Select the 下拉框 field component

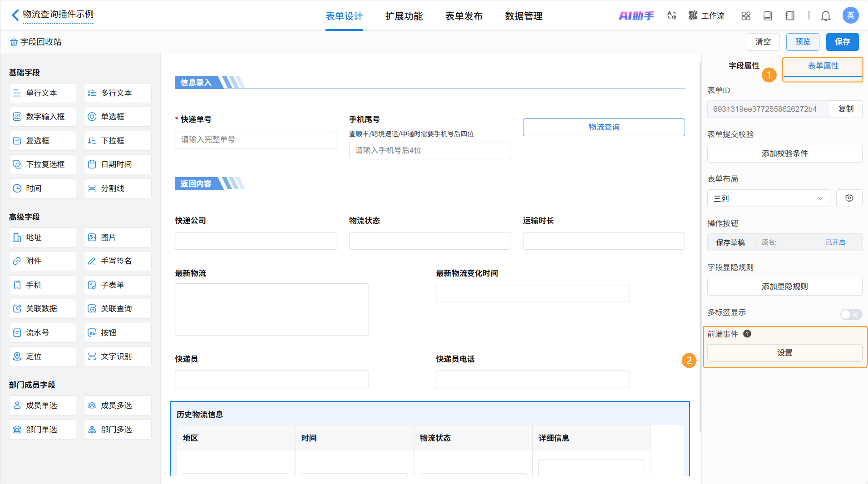pos(118,140)
